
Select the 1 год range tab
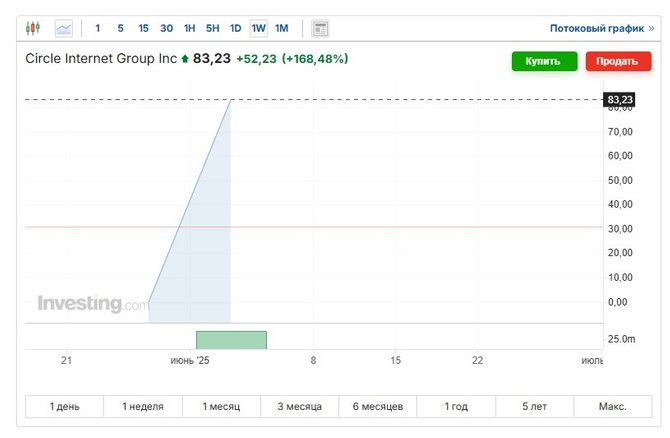(456, 406)
